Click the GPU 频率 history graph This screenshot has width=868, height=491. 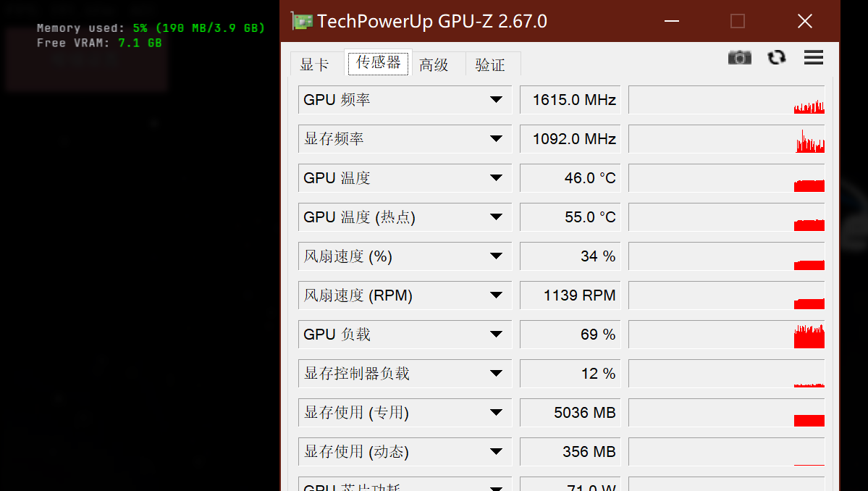point(727,100)
